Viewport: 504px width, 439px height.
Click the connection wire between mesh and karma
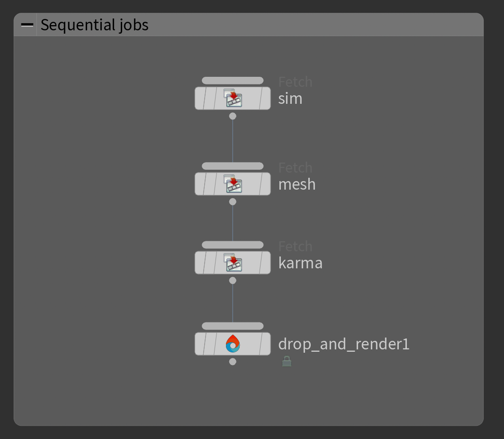tap(233, 223)
